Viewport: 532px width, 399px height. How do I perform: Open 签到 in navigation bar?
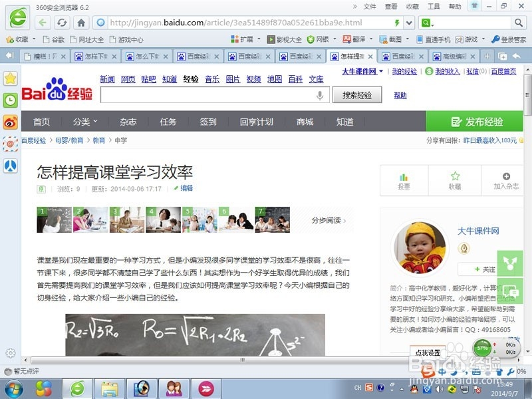(x=208, y=122)
